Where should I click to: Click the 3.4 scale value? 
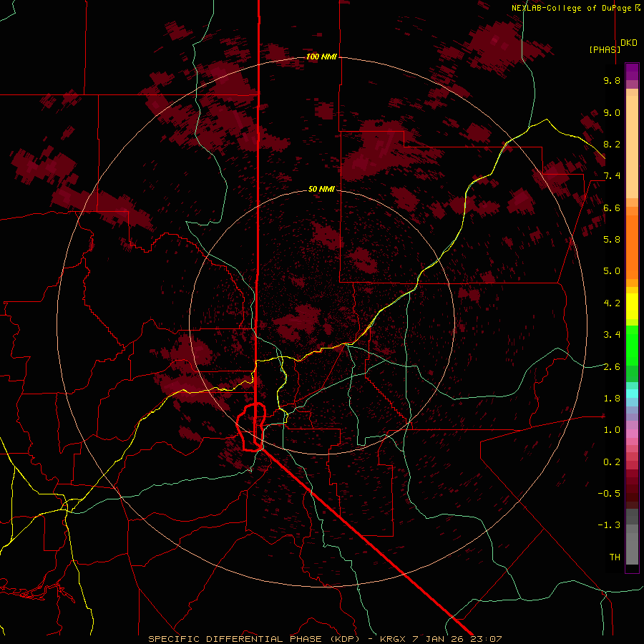tap(612, 334)
